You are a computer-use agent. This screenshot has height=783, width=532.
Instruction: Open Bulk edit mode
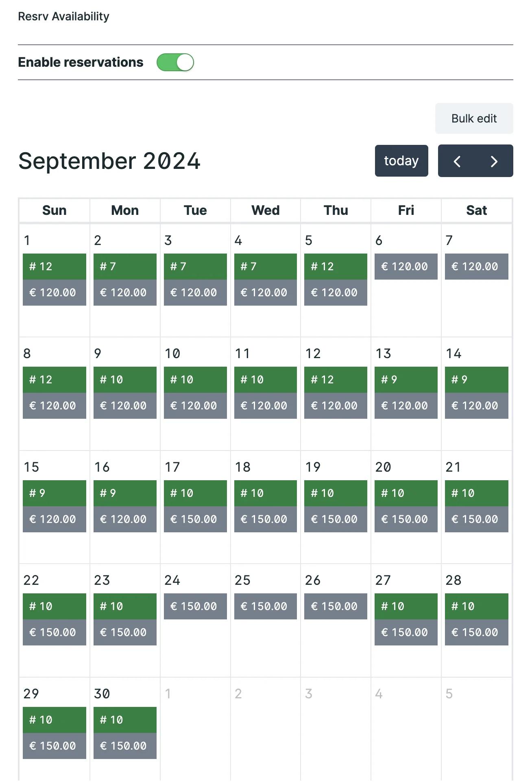point(473,118)
